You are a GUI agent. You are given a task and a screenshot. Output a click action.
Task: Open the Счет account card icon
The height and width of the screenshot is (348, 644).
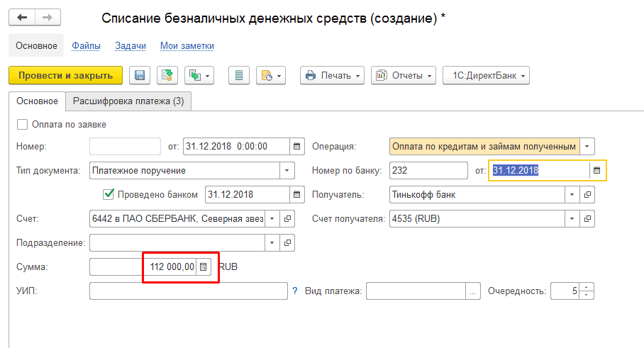(287, 219)
